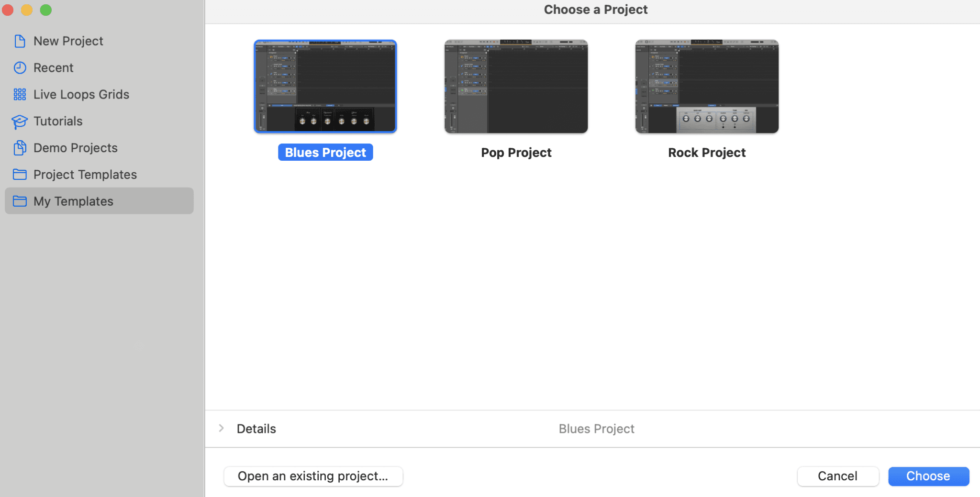Select the Recent clock icon
Image resolution: width=980 pixels, height=497 pixels.
(x=20, y=67)
